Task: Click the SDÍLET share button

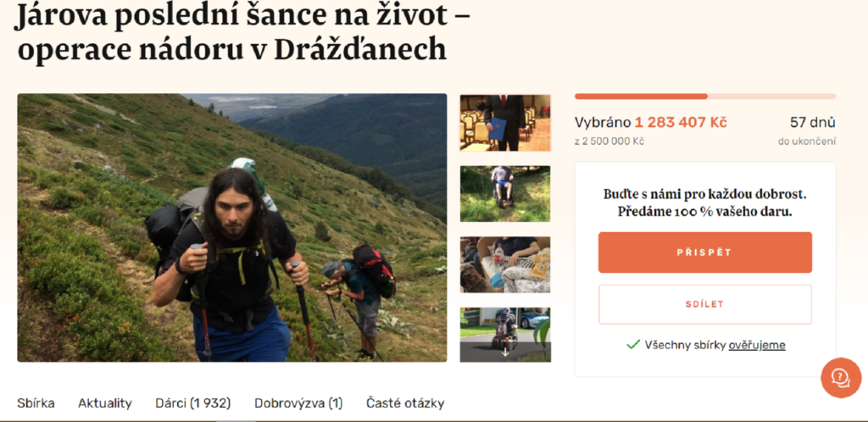Action: [704, 304]
